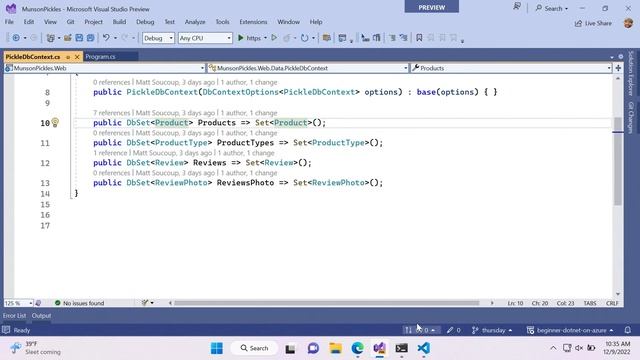The image size is (640, 360).
Task: Open Windows Start menu
Action: 217,348
